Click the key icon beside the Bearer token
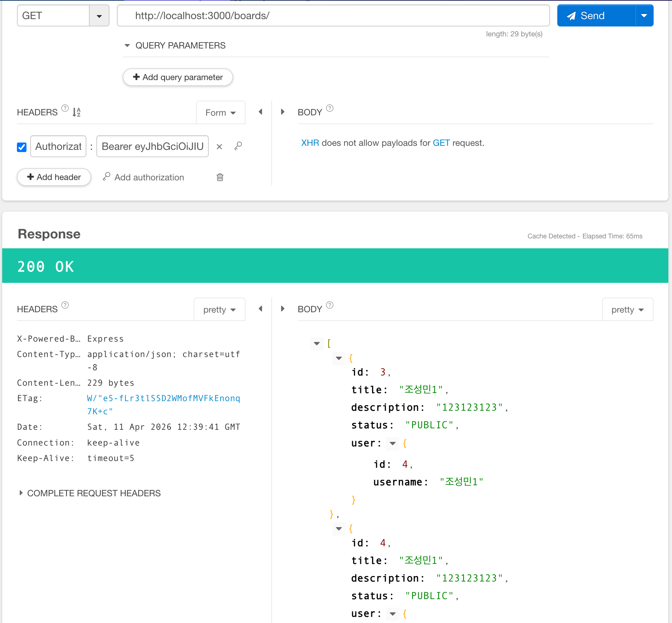 (x=238, y=146)
